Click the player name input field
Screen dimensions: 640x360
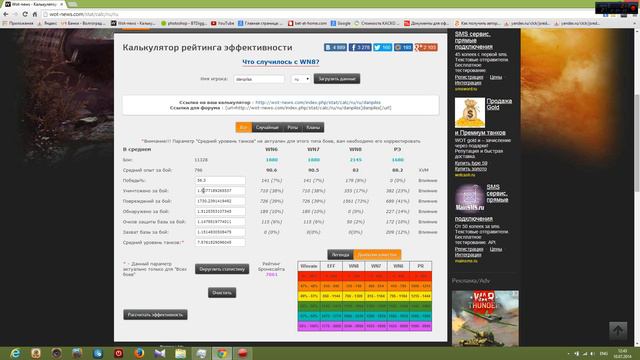(259, 79)
